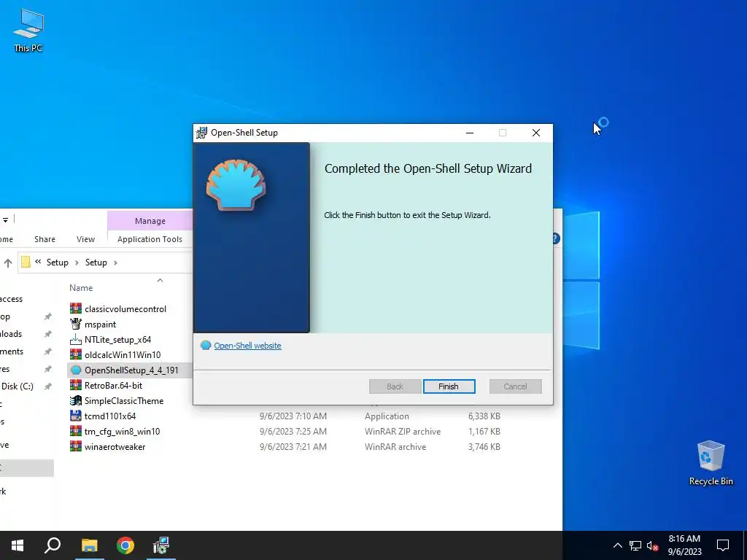The height and width of the screenshot is (560, 747).
Task: Select classicvolumecontrol archive in File Explorer
Action: (x=125, y=309)
